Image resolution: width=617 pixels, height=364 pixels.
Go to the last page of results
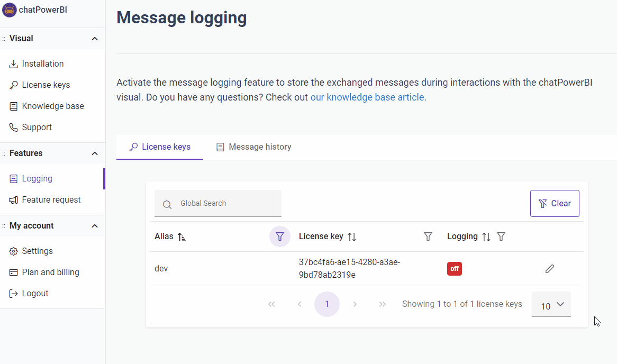click(383, 304)
